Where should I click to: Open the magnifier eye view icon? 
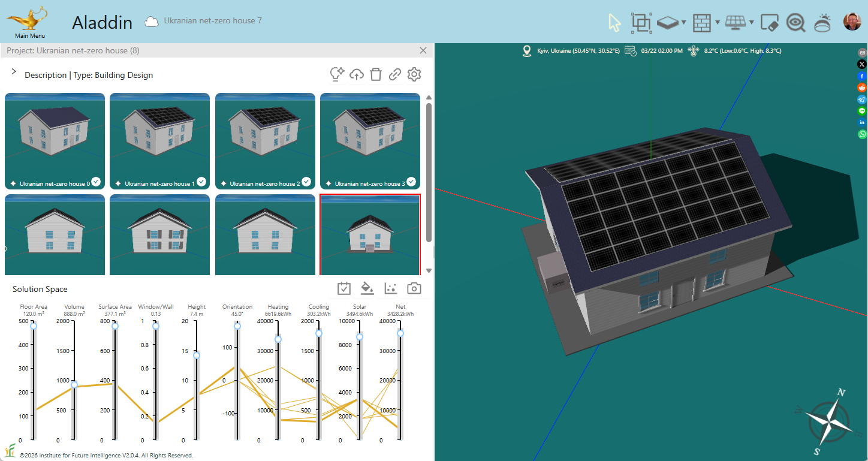[795, 23]
